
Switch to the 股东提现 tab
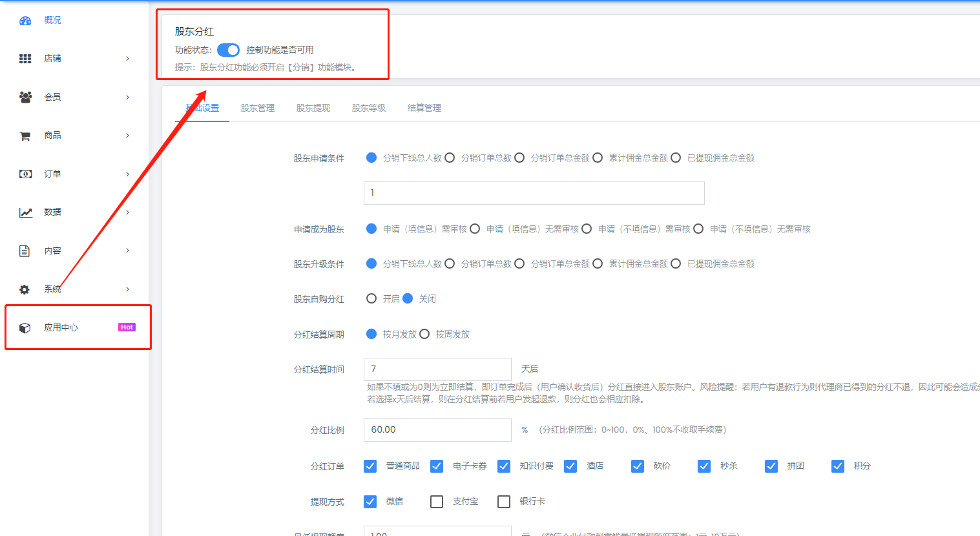point(313,108)
